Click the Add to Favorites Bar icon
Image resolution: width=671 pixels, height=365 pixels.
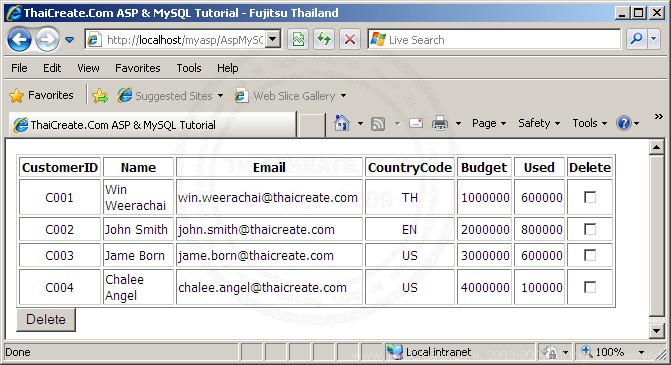pyautogui.click(x=100, y=95)
